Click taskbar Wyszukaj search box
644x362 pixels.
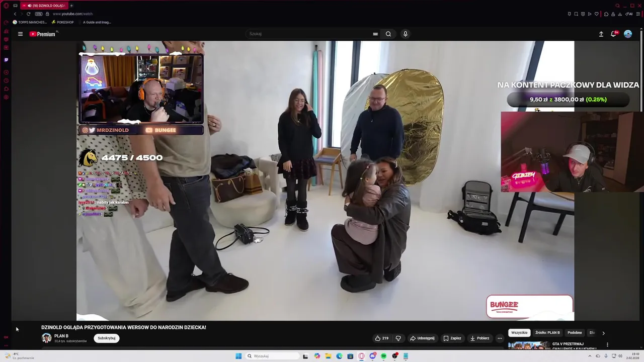[272, 356]
